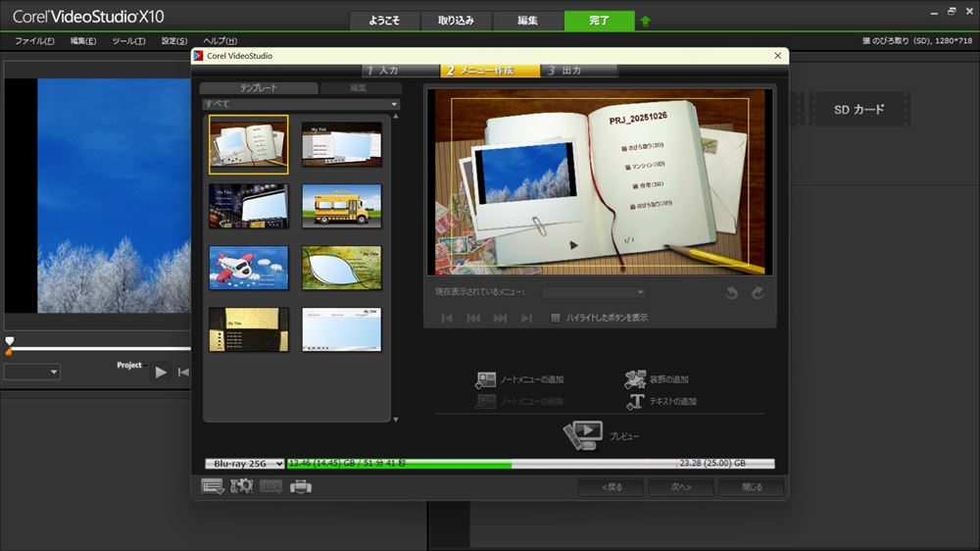Image resolution: width=980 pixels, height=551 pixels.
Task: Click the project settings list icon at bottom-left
Action: [213, 486]
